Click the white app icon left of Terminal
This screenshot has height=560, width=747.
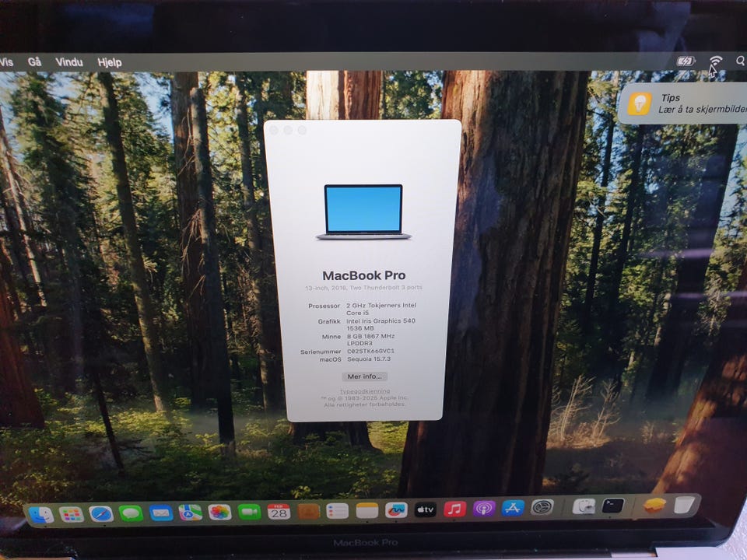click(x=584, y=506)
